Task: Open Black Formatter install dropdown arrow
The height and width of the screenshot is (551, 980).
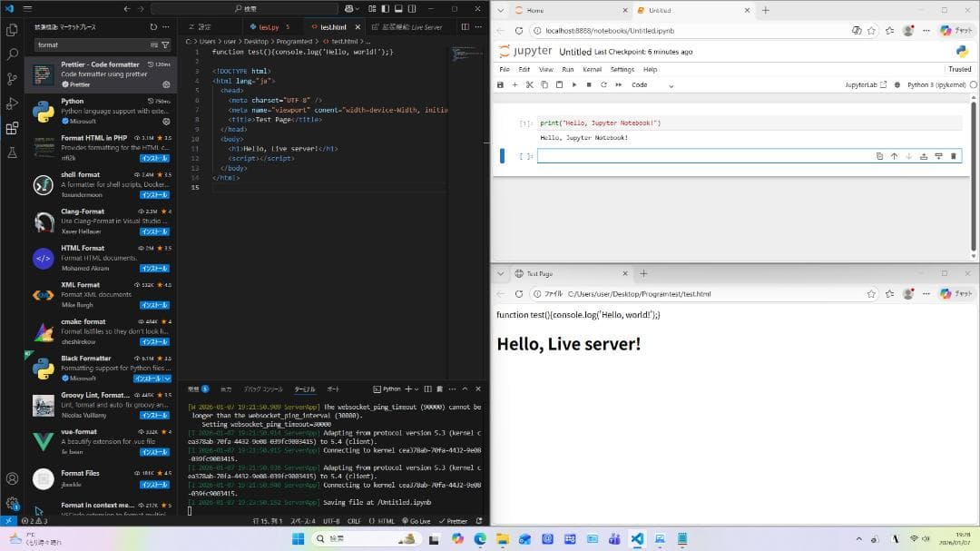Action: (167, 378)
